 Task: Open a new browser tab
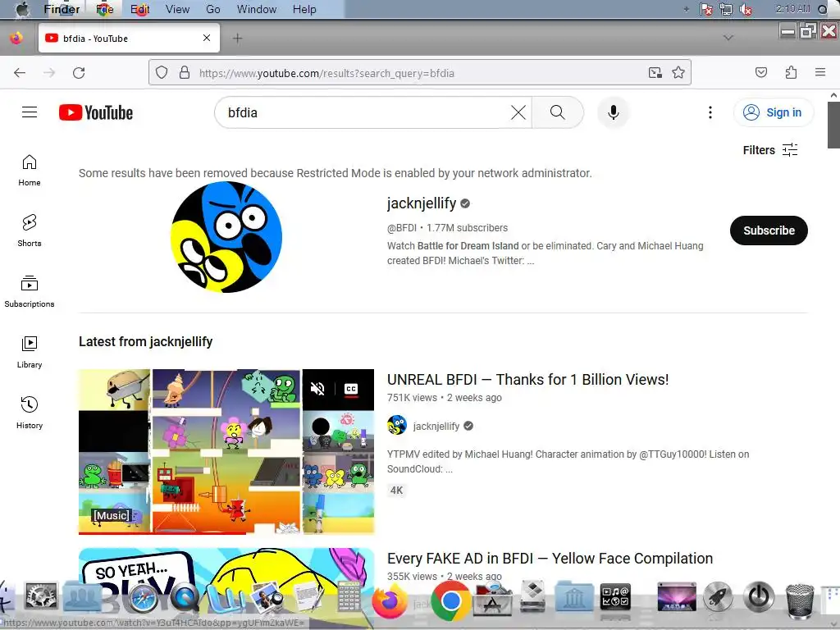point(237,38)
